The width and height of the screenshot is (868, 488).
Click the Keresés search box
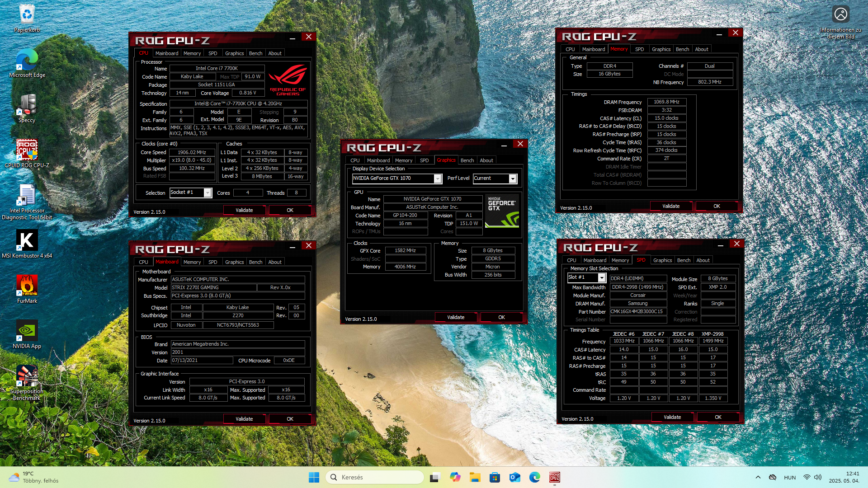coord(374,477)
